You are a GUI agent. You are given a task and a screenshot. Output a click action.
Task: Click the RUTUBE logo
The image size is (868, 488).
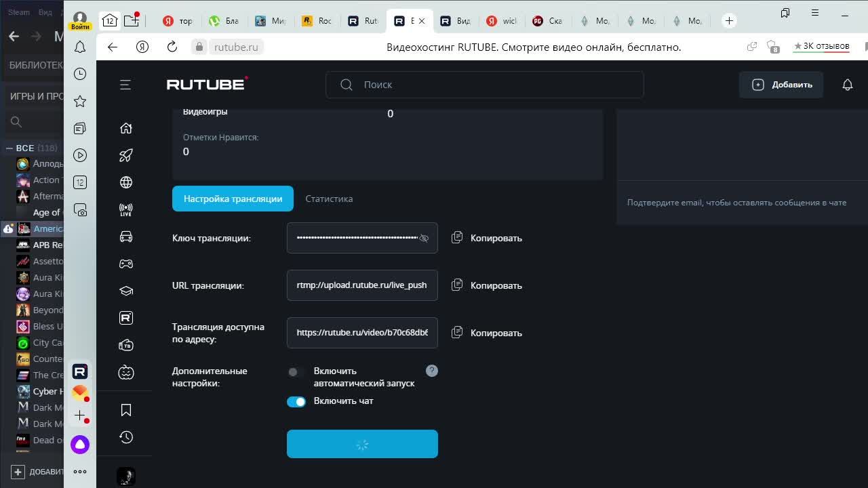[x=207, y=84]
